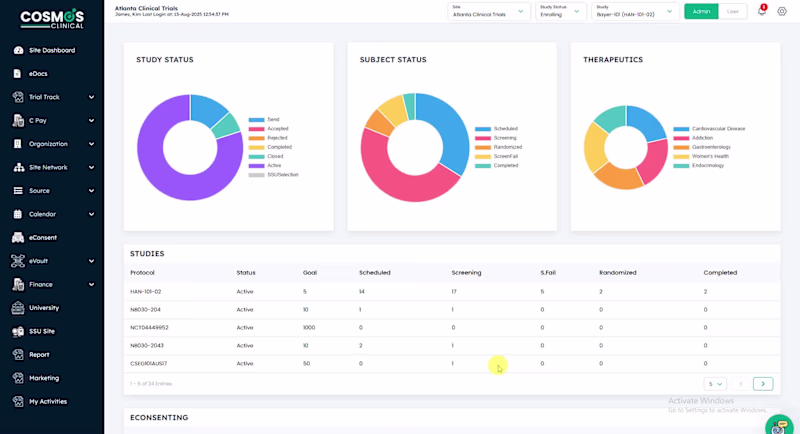Switch to Admin mode
The width and height of the screenshot is (800, 434).
pyautogui.click(x=701, y=11)
